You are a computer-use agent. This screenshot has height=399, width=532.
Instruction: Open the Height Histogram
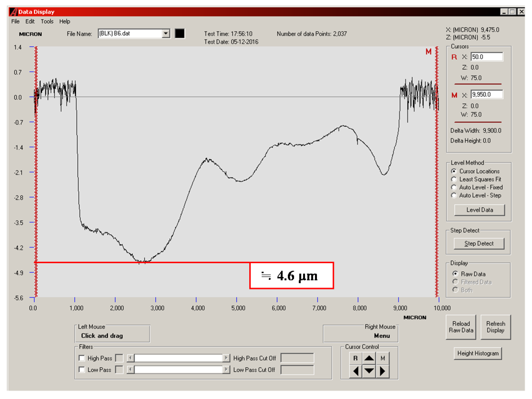[478, 353]
